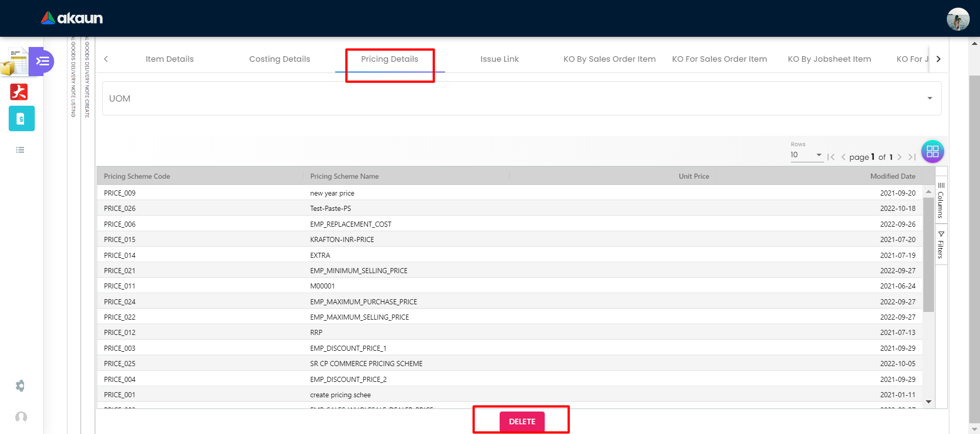
Task: Click the akaun logo in header
Action: (72, 18)
